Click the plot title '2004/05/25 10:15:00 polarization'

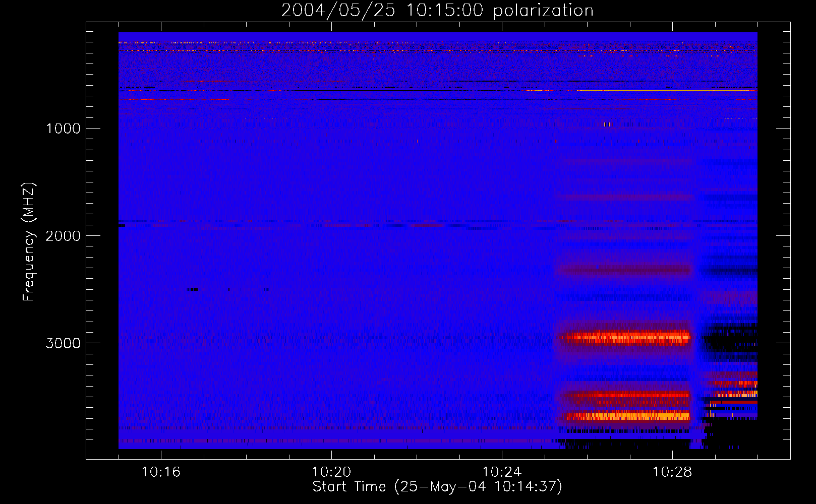[x=437, y=11]
